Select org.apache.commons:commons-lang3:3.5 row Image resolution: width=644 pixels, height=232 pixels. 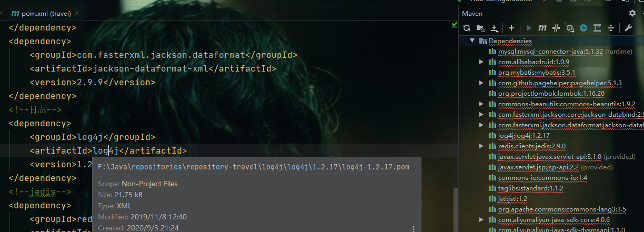[x=551, y=209]
